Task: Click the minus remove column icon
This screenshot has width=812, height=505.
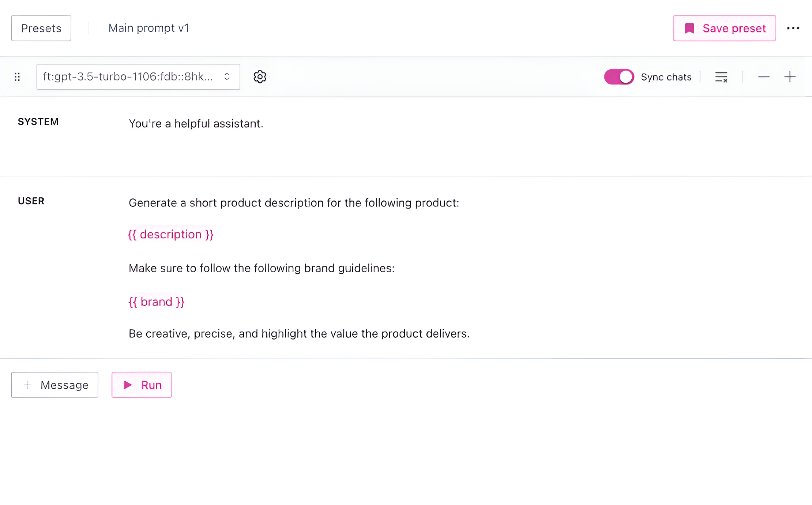Action: 763,77
